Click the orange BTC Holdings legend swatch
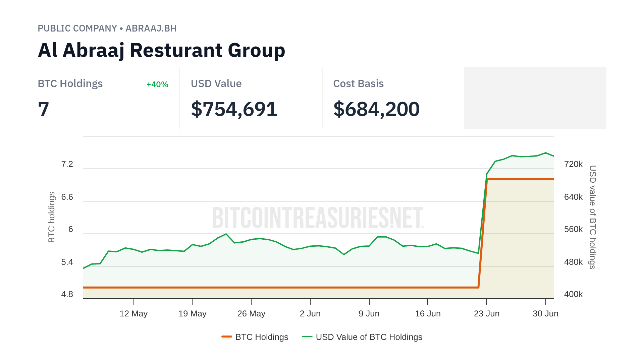This screenshot has height=362, width=644. pos(227,337)
